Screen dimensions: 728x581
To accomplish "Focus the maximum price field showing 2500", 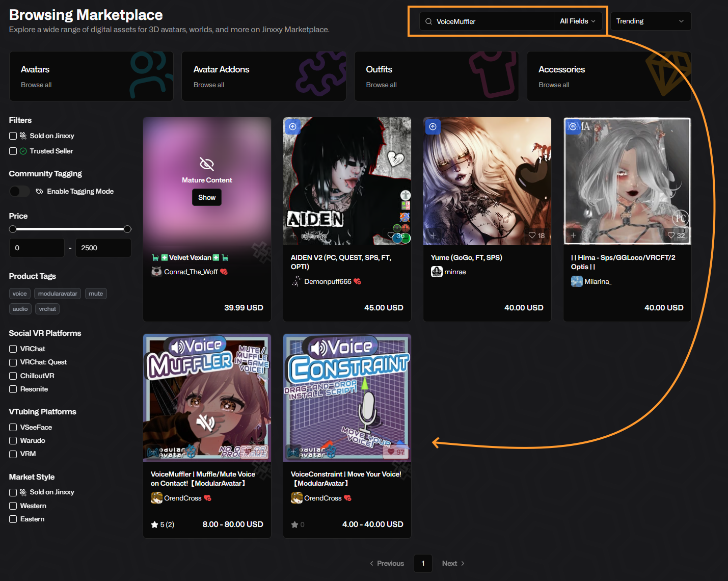I will 103,248.
